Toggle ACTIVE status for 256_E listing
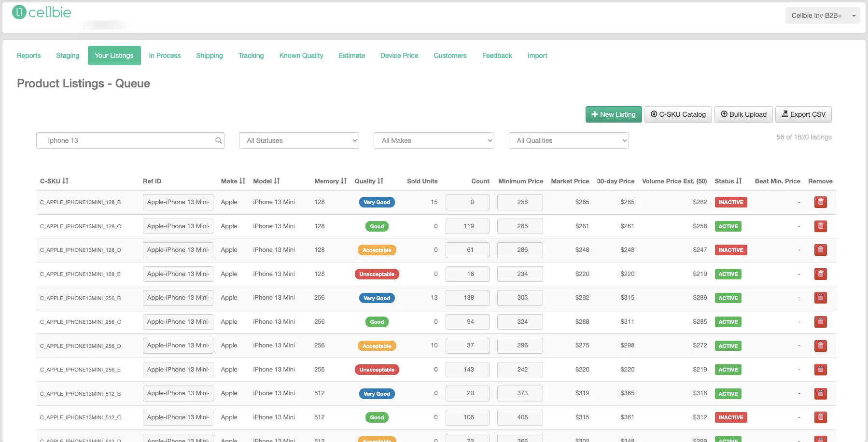The width and height of the screenshot is (868, 442). click(x=728, y=370)
